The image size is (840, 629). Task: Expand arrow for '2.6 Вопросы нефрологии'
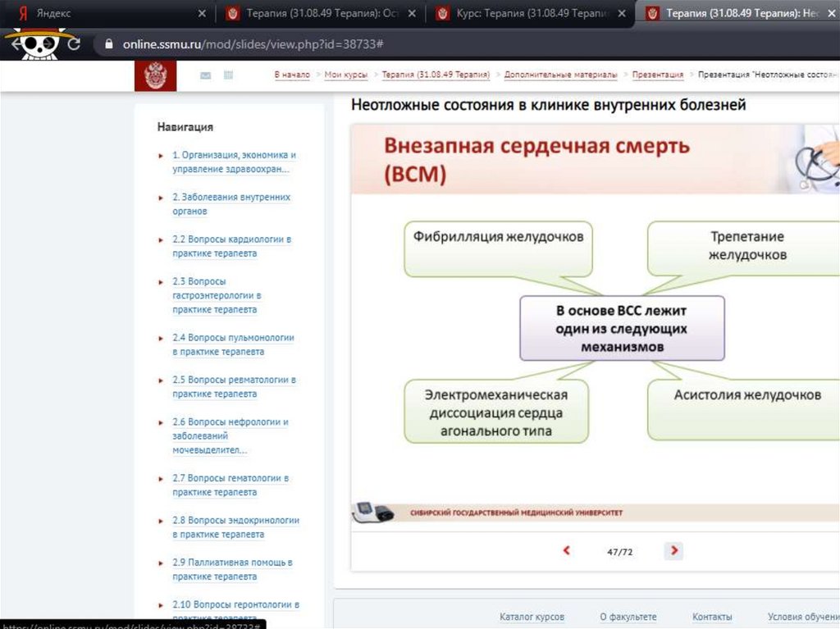coord(161,422)
